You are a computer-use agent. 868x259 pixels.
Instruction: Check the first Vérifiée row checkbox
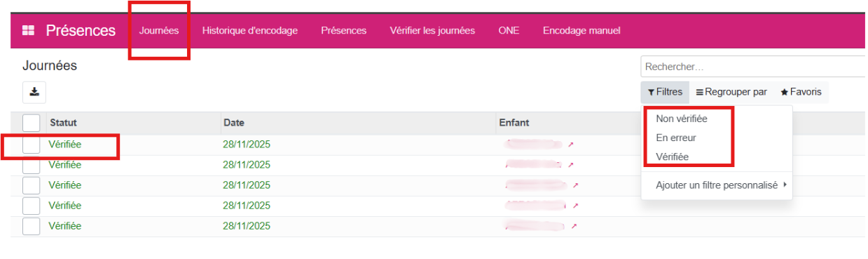point(32,145)
